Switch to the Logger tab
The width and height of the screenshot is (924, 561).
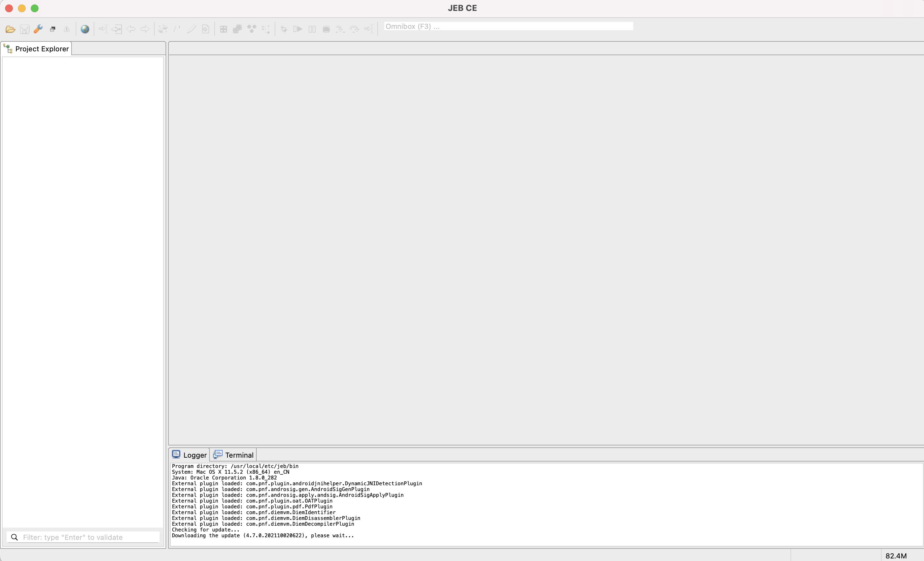click(189, 455)
